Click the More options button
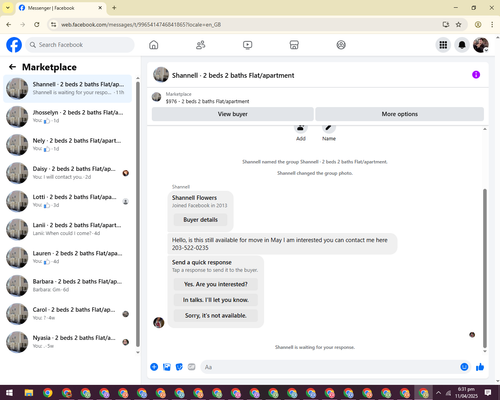The image size is (500, 400). pyautogui.click(x=400, y=114)
